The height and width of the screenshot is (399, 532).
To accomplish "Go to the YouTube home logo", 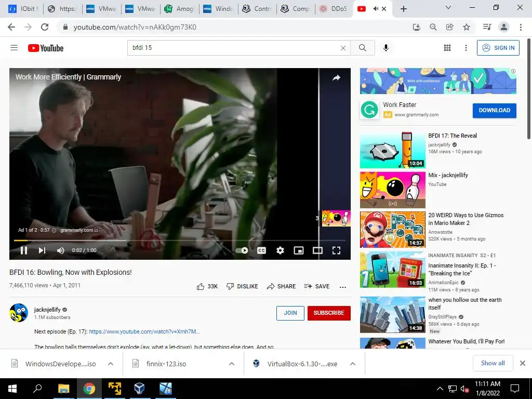I will [46, 48].
